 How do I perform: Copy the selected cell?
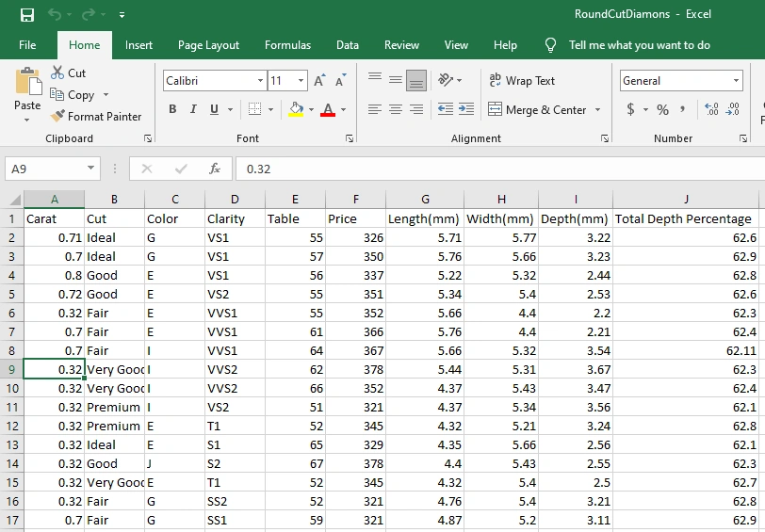(x=73, y=94)
